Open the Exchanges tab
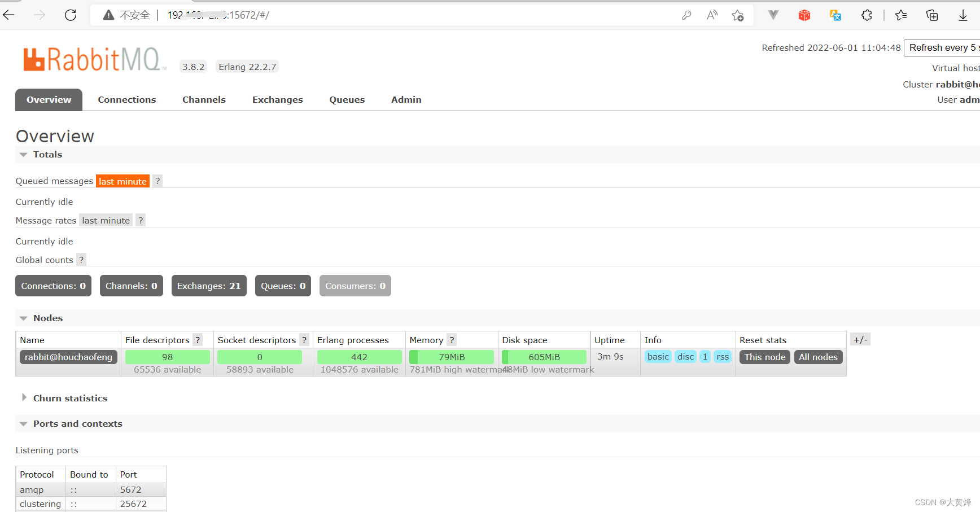The width and height of the screenshot is (980, 512). click(x=277, y=100)
